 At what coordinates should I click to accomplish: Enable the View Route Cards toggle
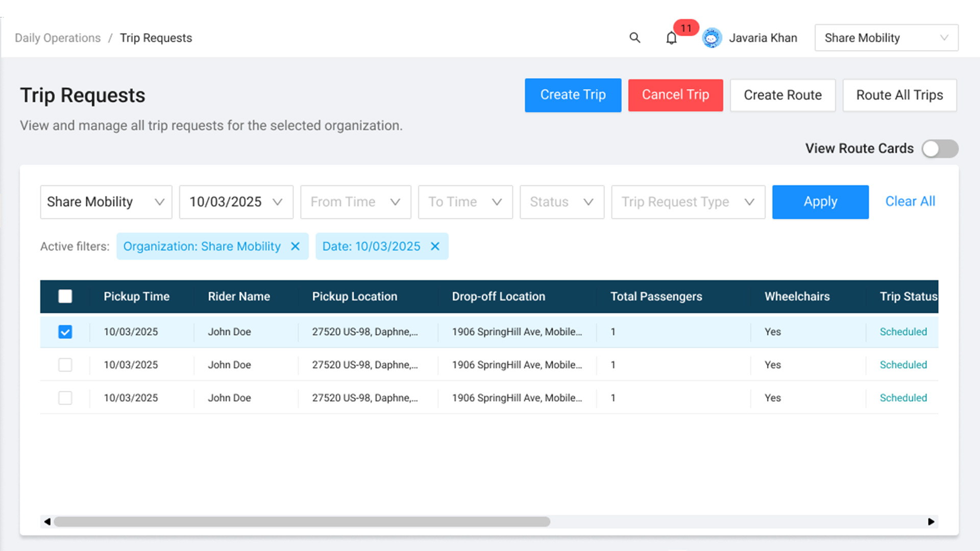click(x=940, y=148)
